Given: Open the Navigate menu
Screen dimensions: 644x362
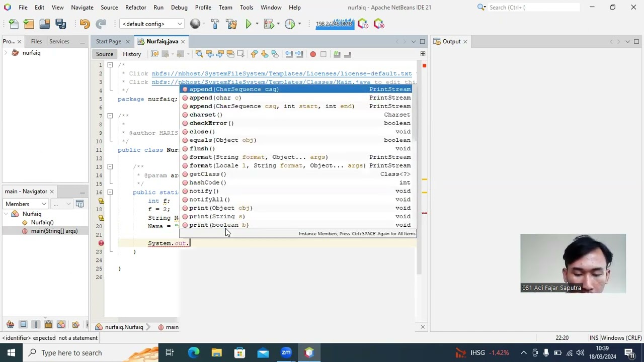Looking at the screenshot, I should pyautogui.click(x=82, y=7).
